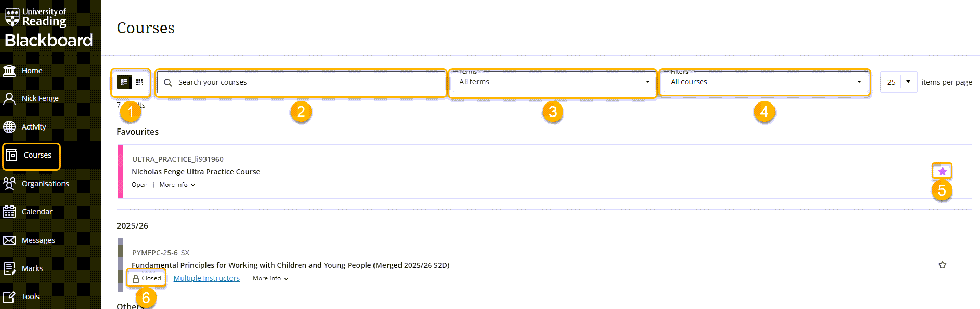
Task: Click the Search your courses field
Action: (x=307, y=82)
